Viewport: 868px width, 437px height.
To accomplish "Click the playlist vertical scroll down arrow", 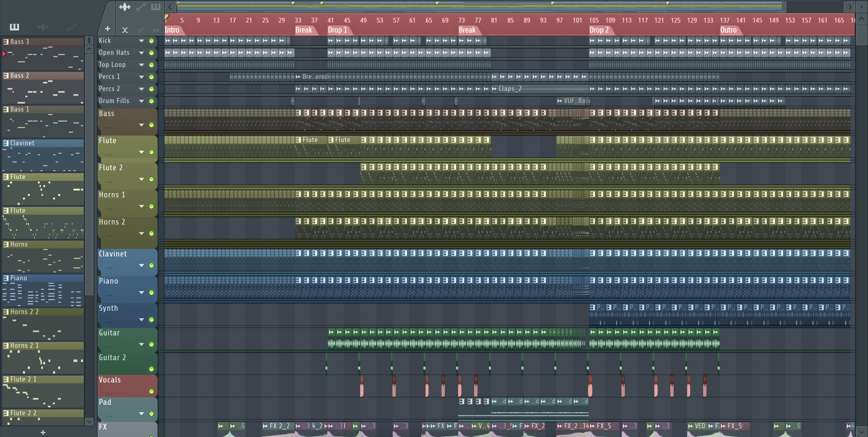I will tap(861, 431).
